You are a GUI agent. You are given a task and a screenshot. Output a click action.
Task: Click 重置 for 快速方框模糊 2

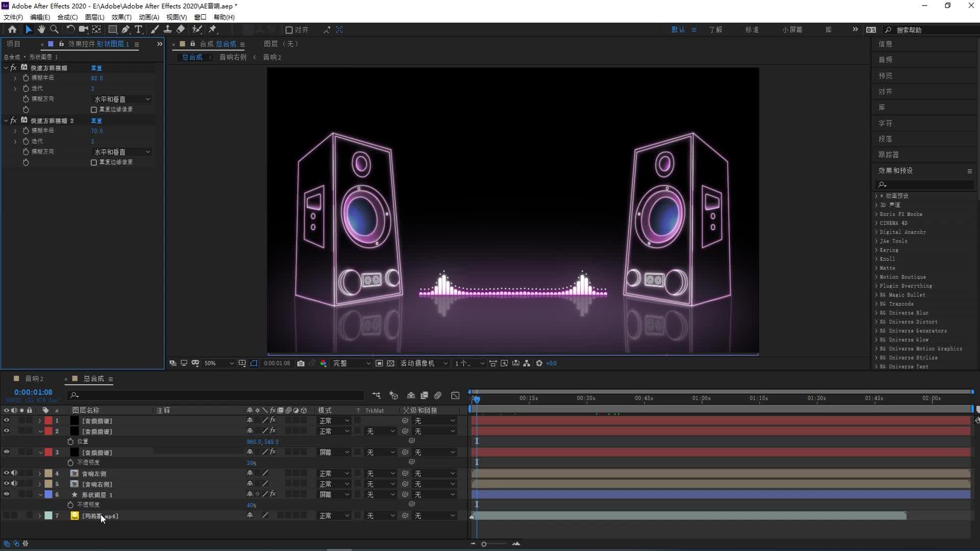(x=96, y=121)
